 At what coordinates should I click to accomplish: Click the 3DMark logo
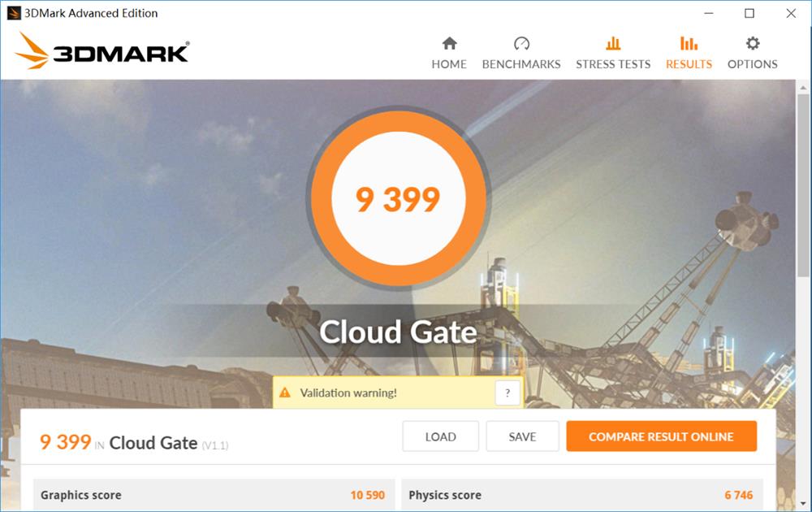pyautogui.click(x=102, y=50)
